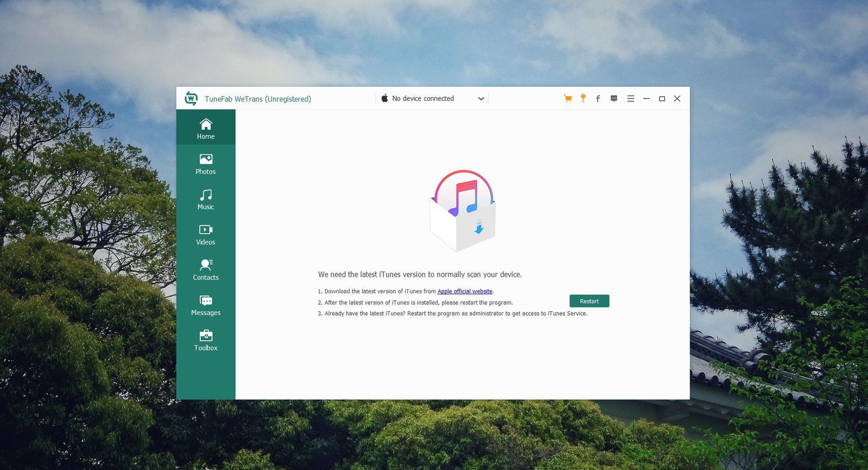Screen dimensions: 868x470
Task: Open the Music section
Action: tap(205, 200)
